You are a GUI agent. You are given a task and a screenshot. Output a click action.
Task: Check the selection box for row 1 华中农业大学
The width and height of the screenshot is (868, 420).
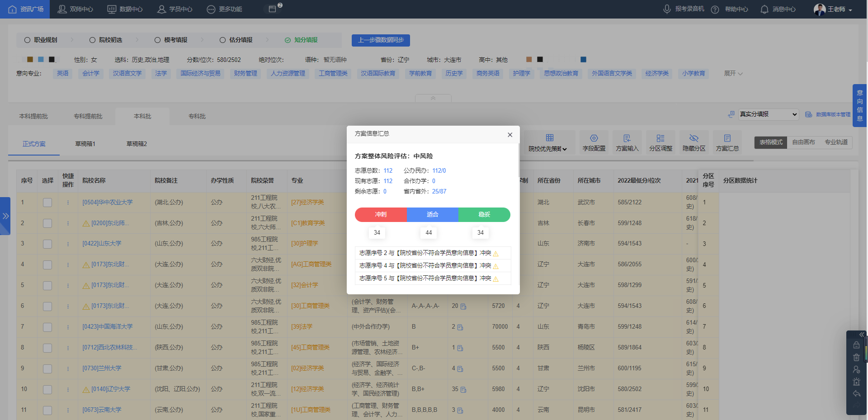(x=47, y=203)
